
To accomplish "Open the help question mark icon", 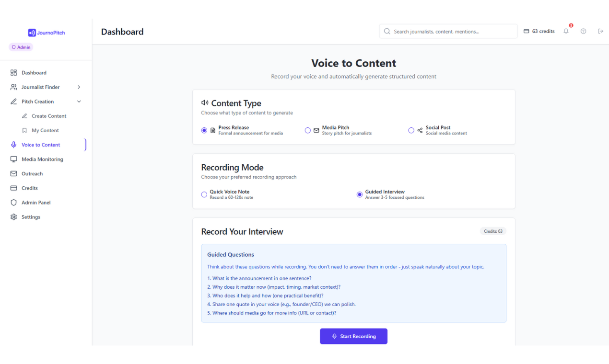I will [x=583, y=32].
